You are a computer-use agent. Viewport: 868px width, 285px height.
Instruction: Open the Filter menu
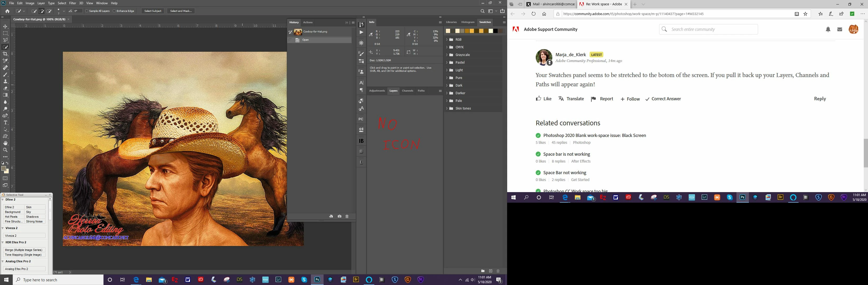tap(72, 3)
